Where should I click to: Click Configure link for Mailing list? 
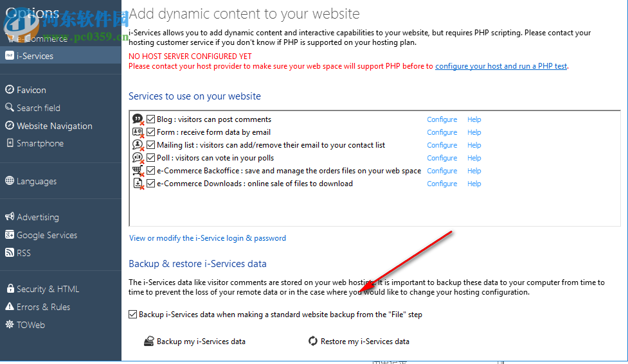coord(442,145)
